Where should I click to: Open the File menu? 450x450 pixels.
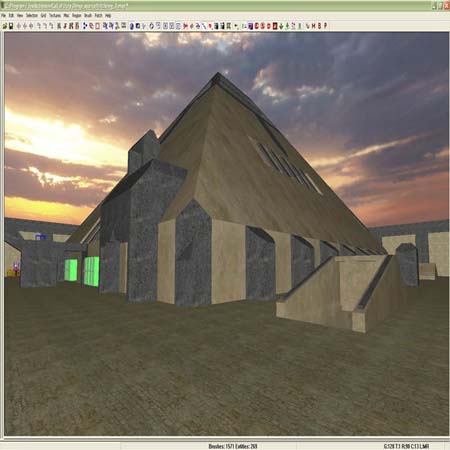4,16
